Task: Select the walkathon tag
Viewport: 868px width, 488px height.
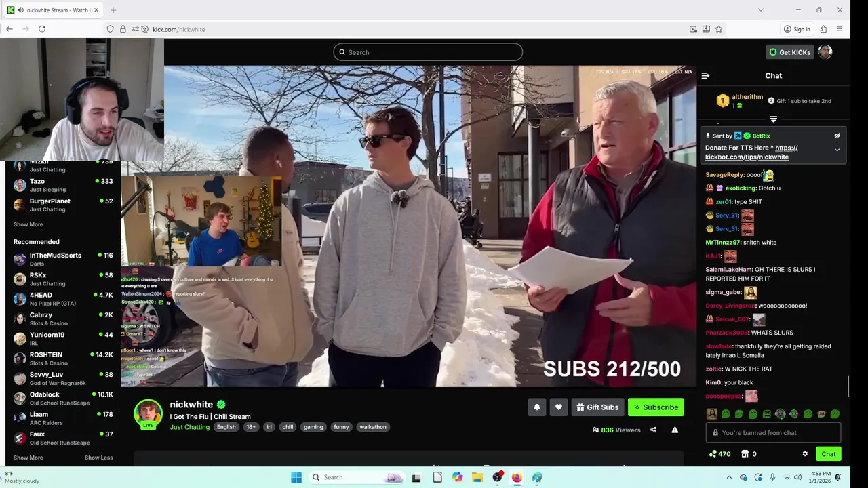Action: pos(373,427)
